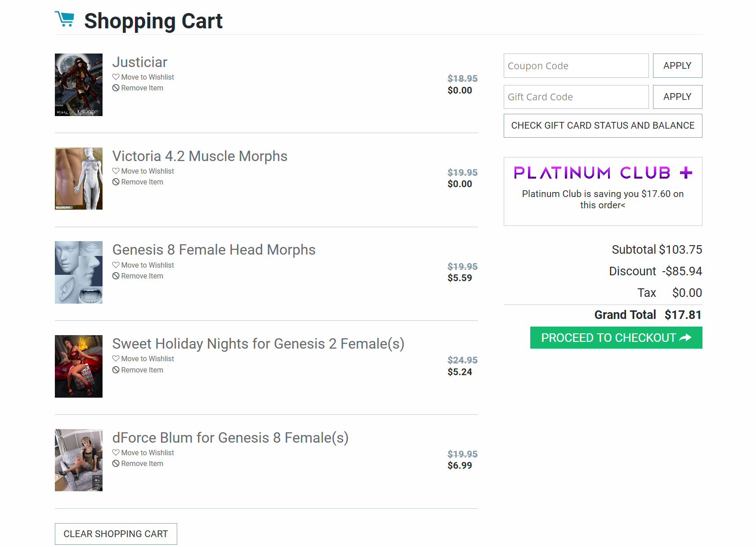
Task: Proceed to checkout
Action: click(x=616, y=338)
